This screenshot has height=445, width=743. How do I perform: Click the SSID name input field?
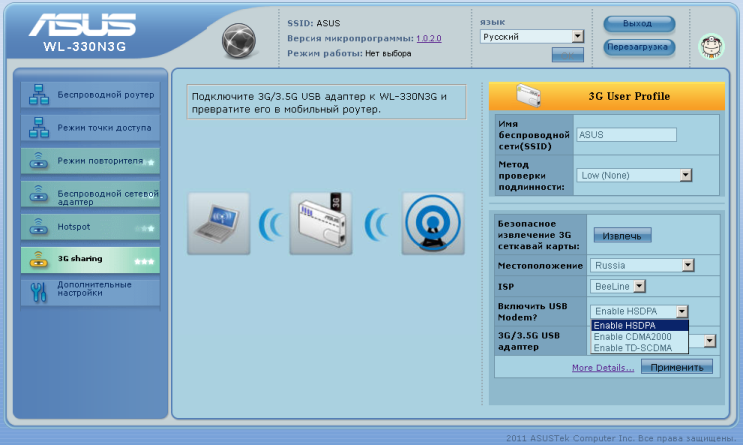point(626,135)
